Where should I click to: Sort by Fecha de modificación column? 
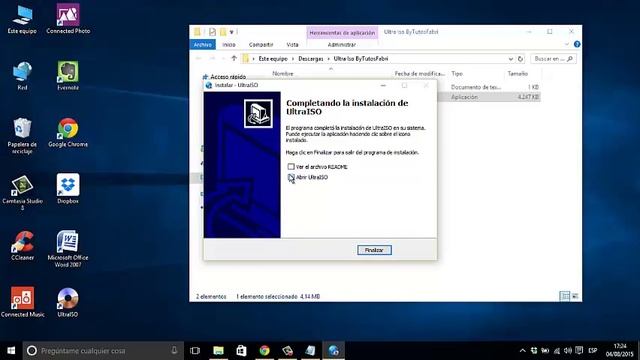tap(420, 73)
